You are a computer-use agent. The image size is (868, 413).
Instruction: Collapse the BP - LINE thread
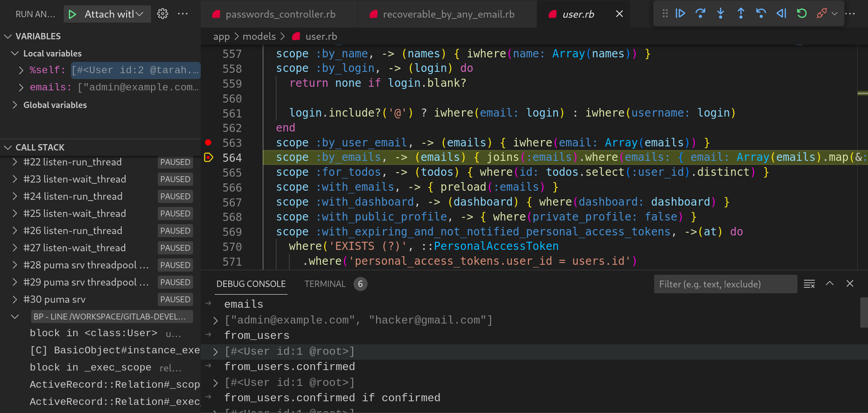(x=15, y=317)
